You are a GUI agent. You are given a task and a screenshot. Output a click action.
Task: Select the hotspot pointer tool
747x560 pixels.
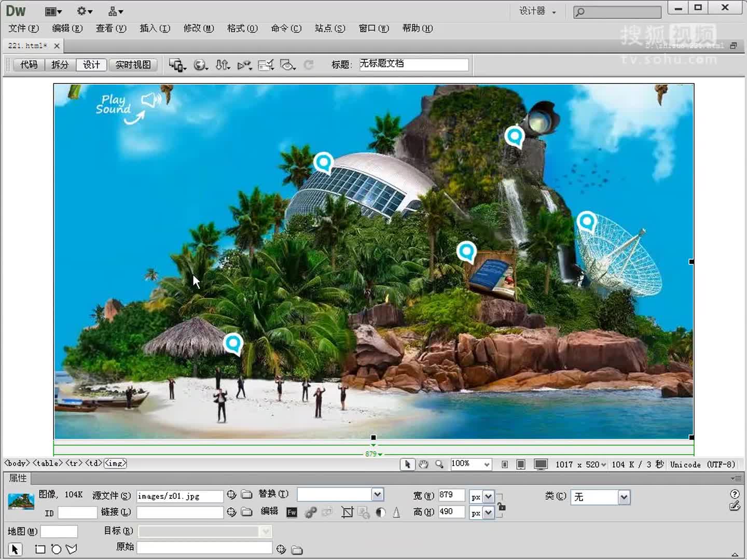tap(15, 549)
